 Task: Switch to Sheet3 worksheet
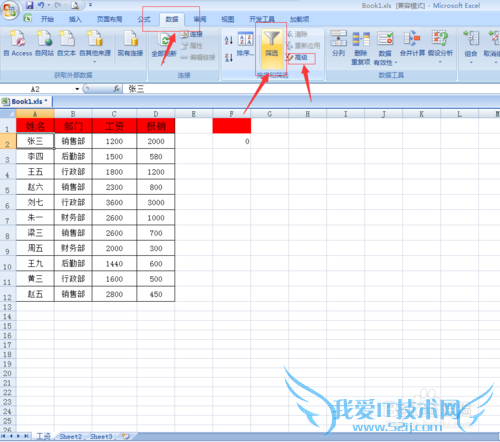[101, 436]
